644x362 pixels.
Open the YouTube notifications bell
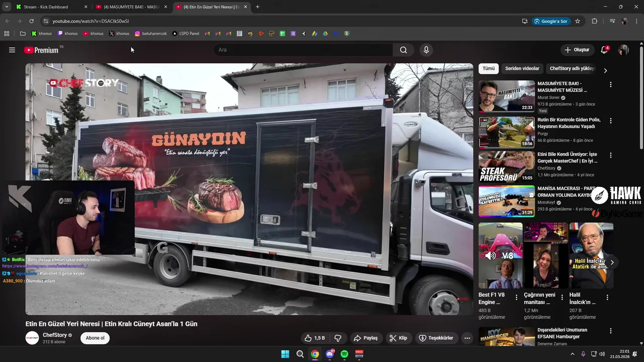point(604,50)
